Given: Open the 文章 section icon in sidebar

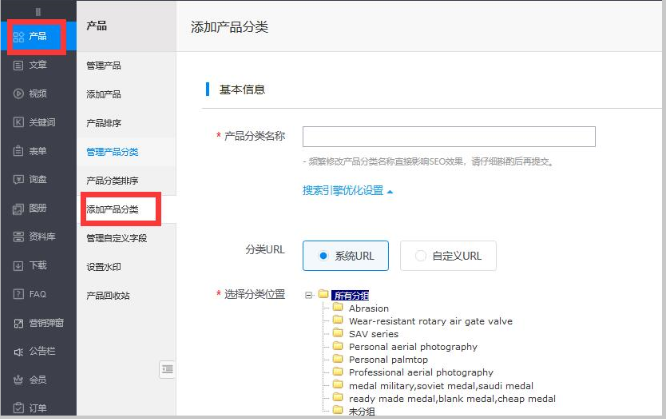Looking at the screenshot, I should click(18, 65).
